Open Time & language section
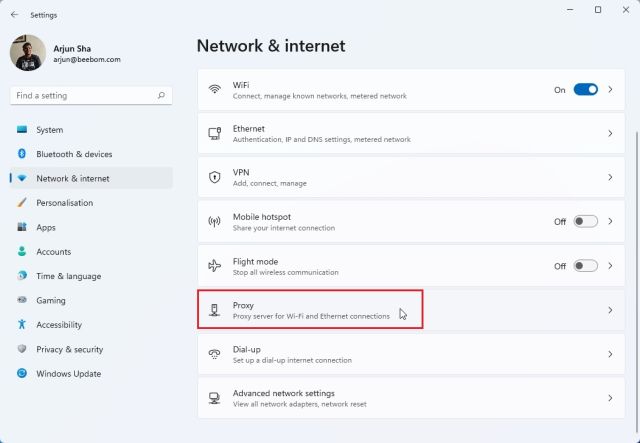 68,276
